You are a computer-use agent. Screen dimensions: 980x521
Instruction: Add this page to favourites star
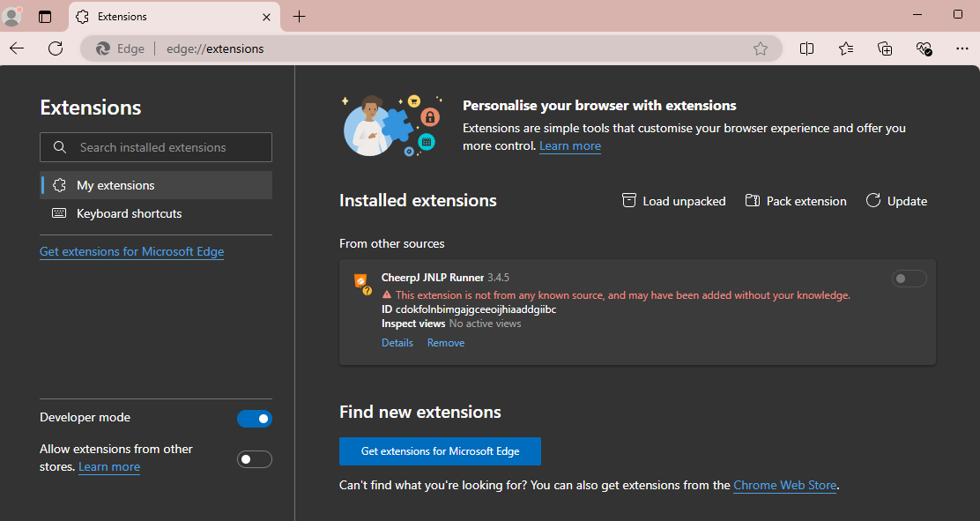[x=761, y=49]
